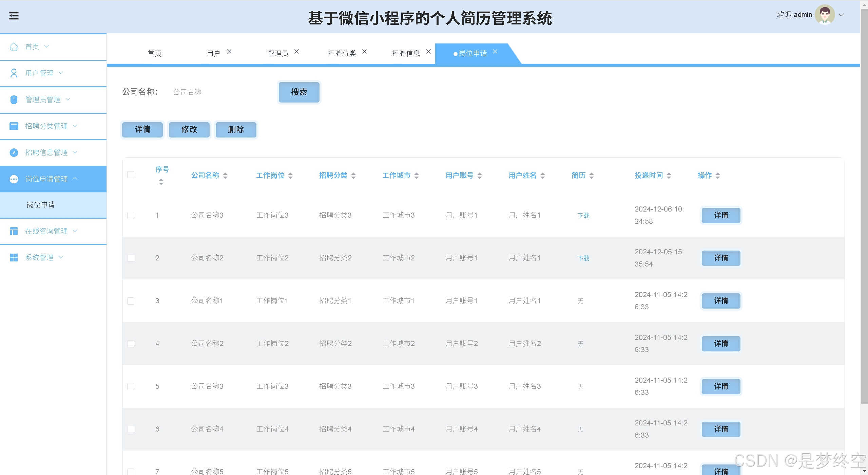This screenshot has height=475, width=868.
Task: Click the home icon in sidebar
Action: point(14,47)
